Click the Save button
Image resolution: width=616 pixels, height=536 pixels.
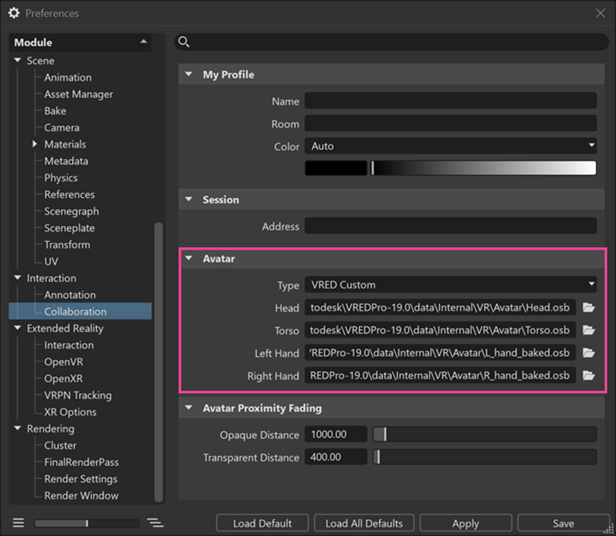click(563, 523)
